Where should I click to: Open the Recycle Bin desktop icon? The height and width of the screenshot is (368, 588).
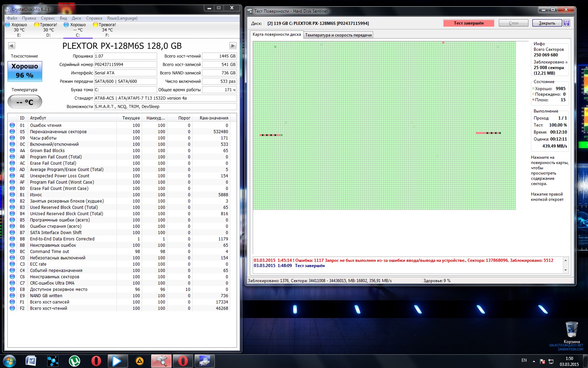(x=572, y=330)
